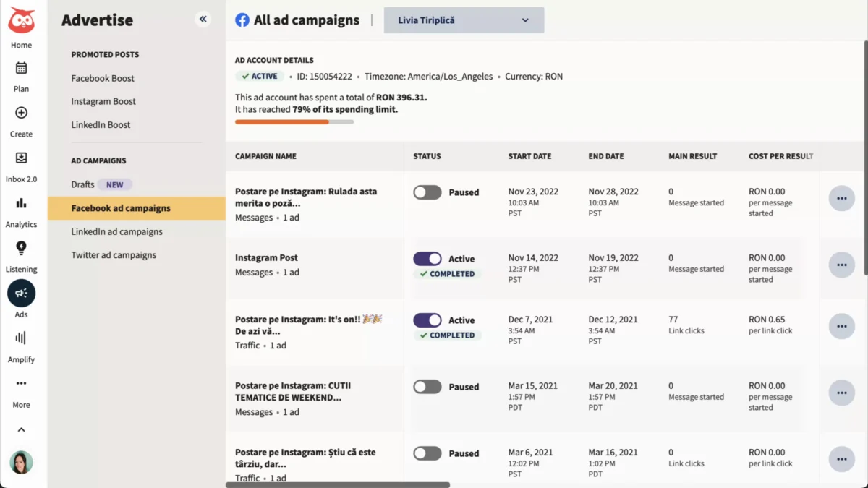Click the horizontal scrollbar at the bottom
This screenshot has height=488, width=868.
point(338,485)
